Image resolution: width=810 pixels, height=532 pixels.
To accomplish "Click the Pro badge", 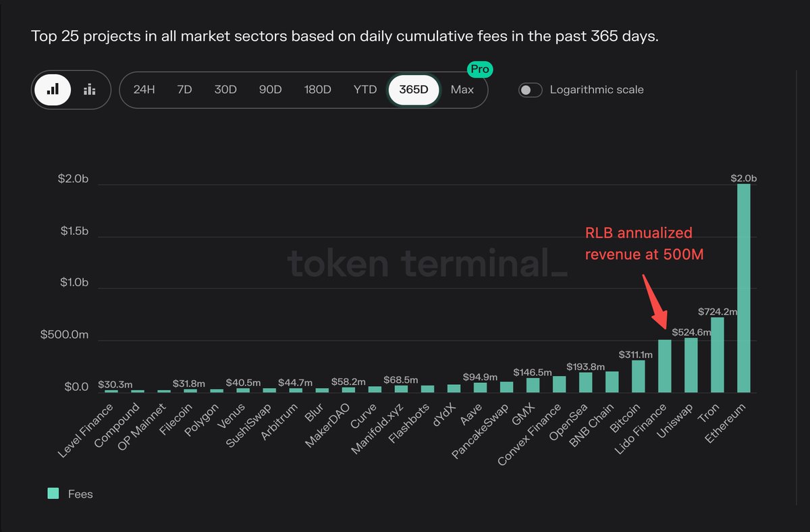I will (481, 69).
